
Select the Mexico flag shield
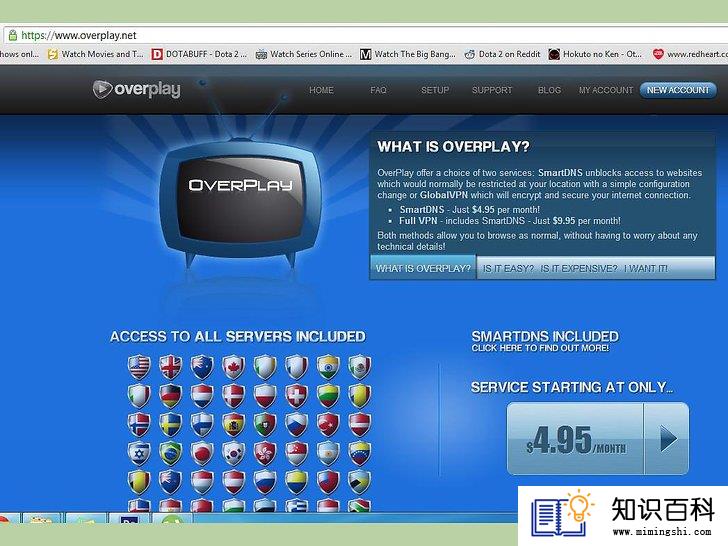[x=360, y=367]
